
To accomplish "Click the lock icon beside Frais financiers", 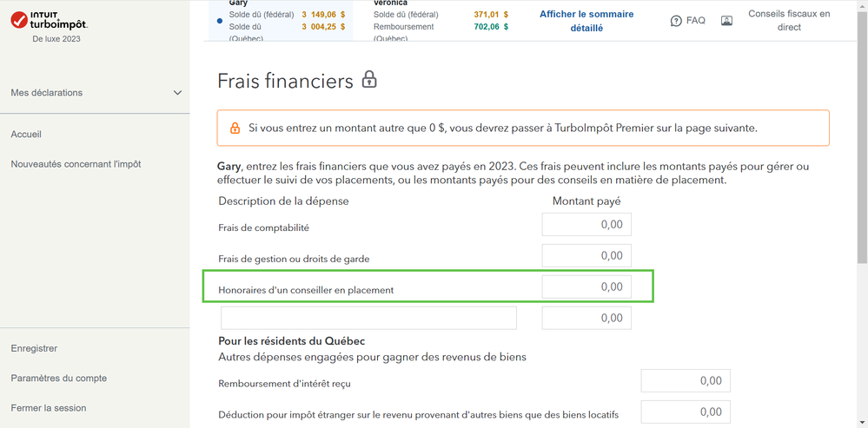I will click(369, 80).
